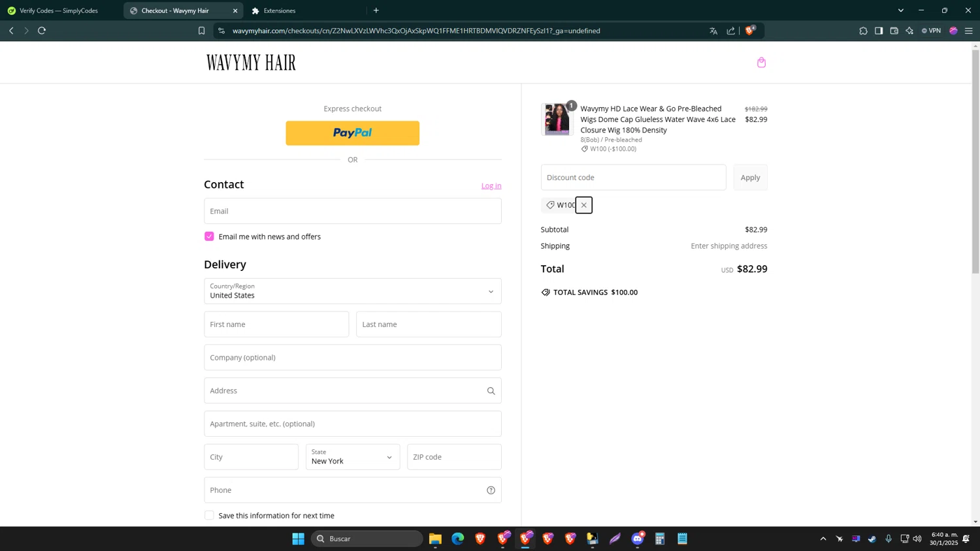Go back to previous page
The image size is (980, 551).
pos(11,31)
